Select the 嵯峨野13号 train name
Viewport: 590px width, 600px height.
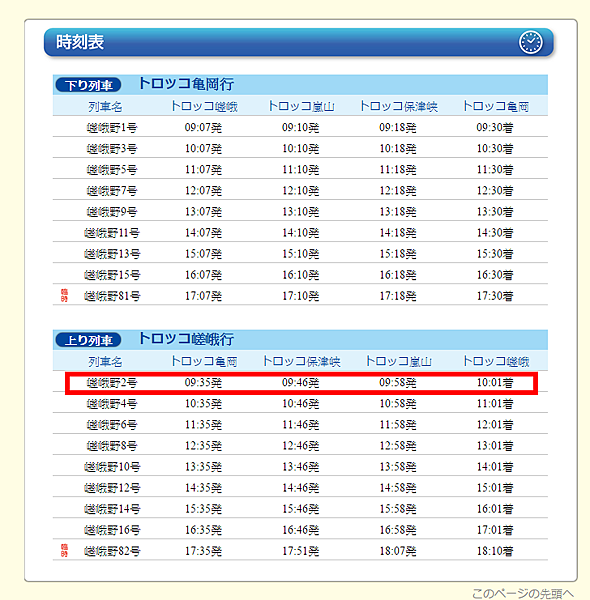(x=112, y=254)
